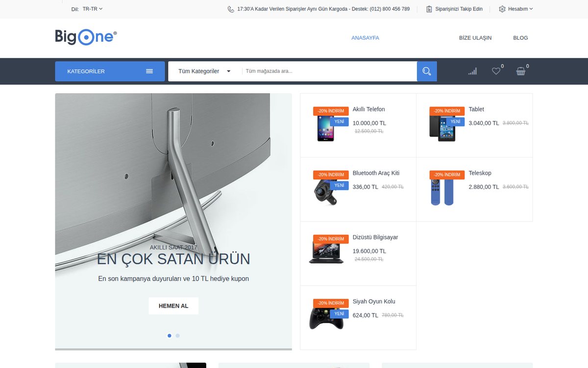Open the Akıllı Telefon product link
This screenshot has width=588, height=368.
pos(369,109)
